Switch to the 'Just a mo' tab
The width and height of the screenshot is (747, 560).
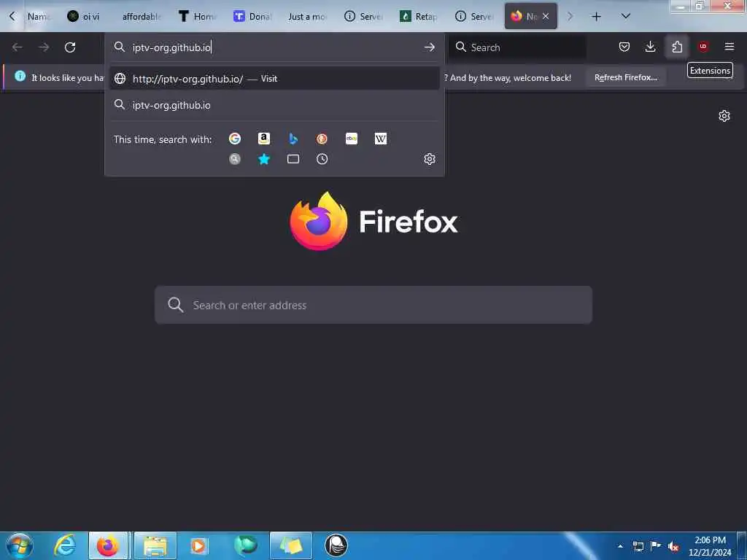[307, 17]
